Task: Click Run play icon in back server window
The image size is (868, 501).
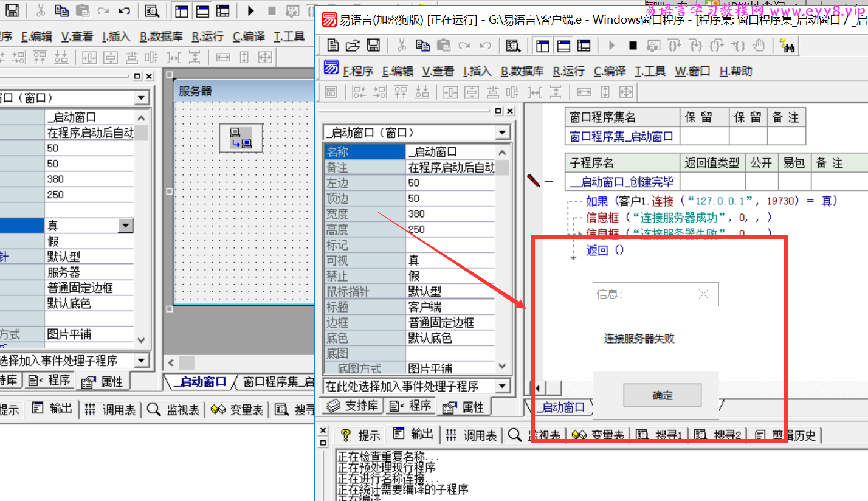Action: point(250,11)
